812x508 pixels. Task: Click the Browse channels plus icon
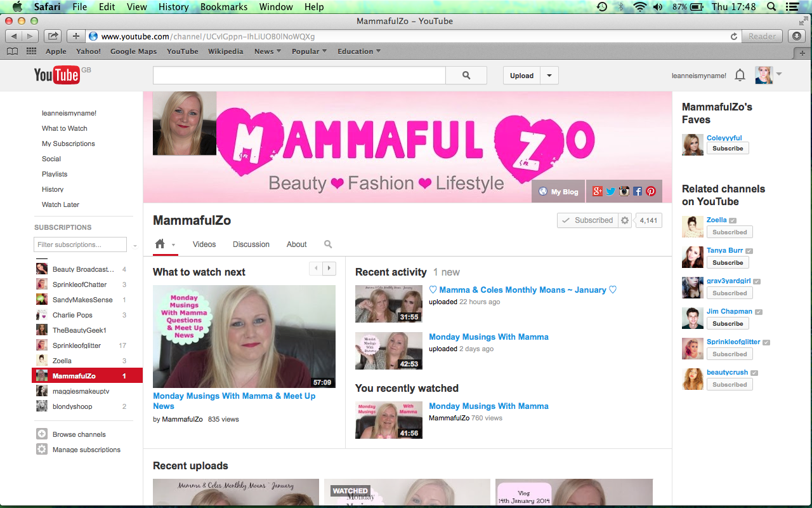(x=42, y=434)
